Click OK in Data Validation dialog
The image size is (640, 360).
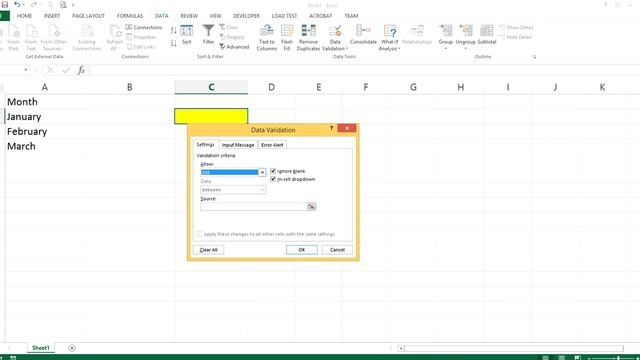[302, 250]
